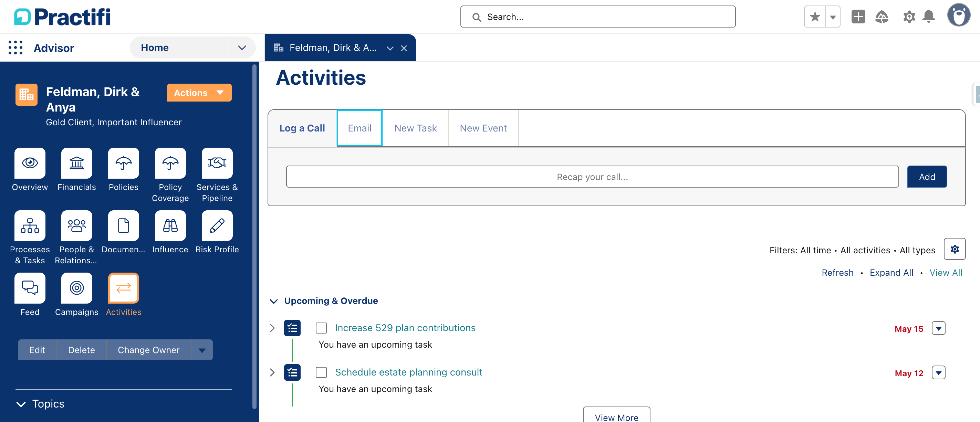Select the Home navigation tab
Viewport: 980px width, 422px height.
[x=178, y=48]
